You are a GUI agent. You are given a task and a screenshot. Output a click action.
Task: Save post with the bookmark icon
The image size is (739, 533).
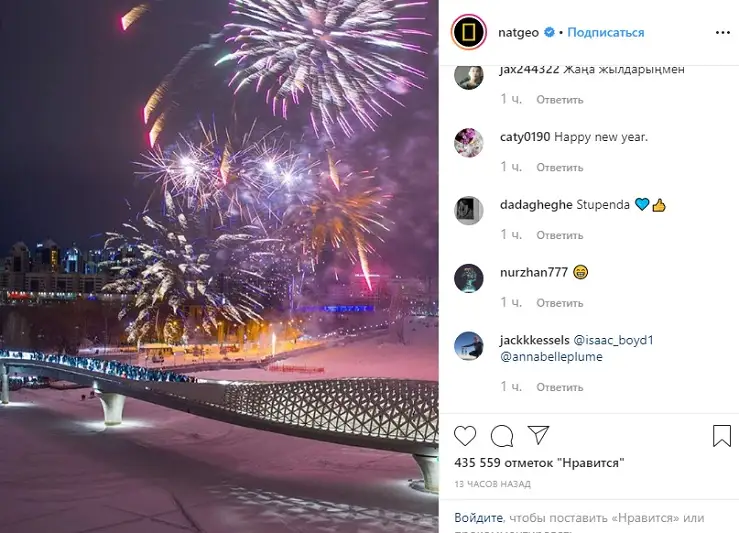pyautogui.click(x=722, y=436)
